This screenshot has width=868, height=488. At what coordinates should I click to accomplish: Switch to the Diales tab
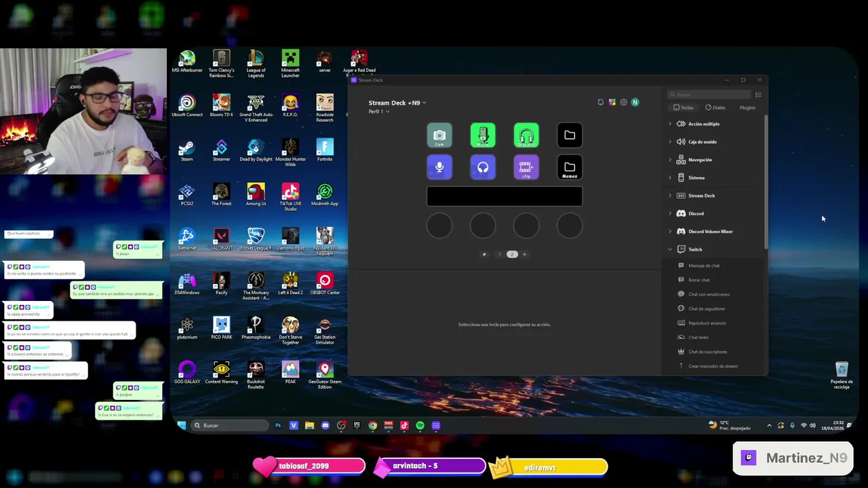tap(715, 108)
